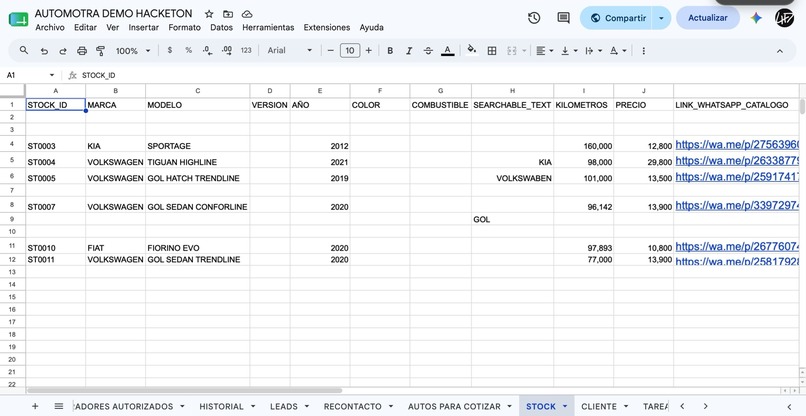Click the Compartir share button
This screenshot has height=416, width=806.
point(618,18)
